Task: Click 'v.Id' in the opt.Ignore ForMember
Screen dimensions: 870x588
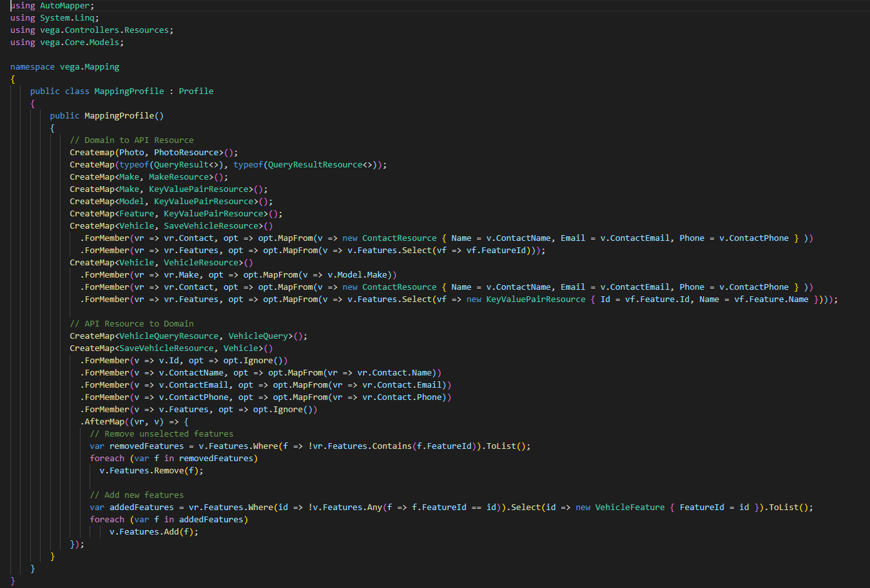Action: coord(169,361)
